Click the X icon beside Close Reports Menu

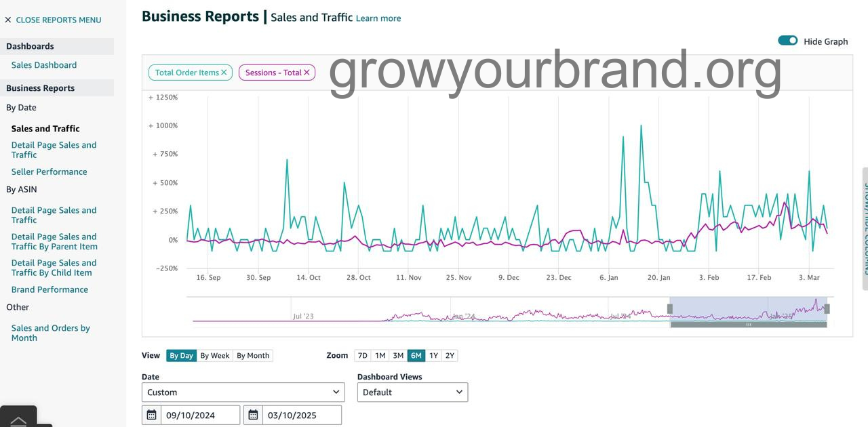click(x=8, y=20)
